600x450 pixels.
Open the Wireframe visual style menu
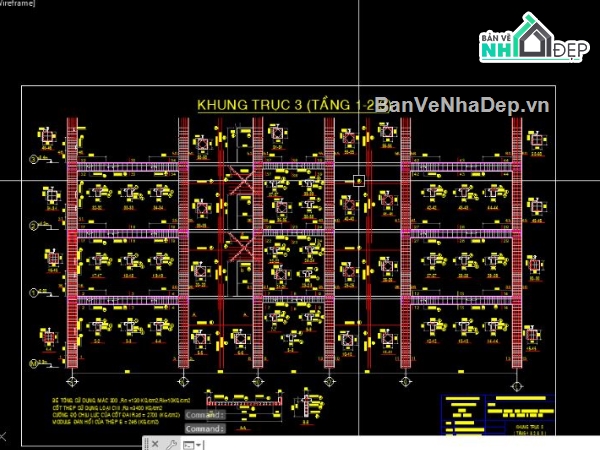18,5
